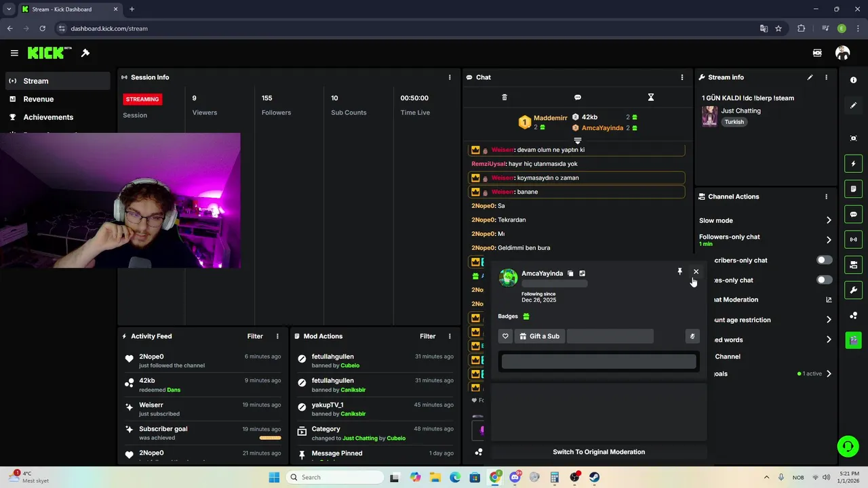Click the document notes icon in right sidebar
This screenshot has width=868, height=488.
pos(853,189)
